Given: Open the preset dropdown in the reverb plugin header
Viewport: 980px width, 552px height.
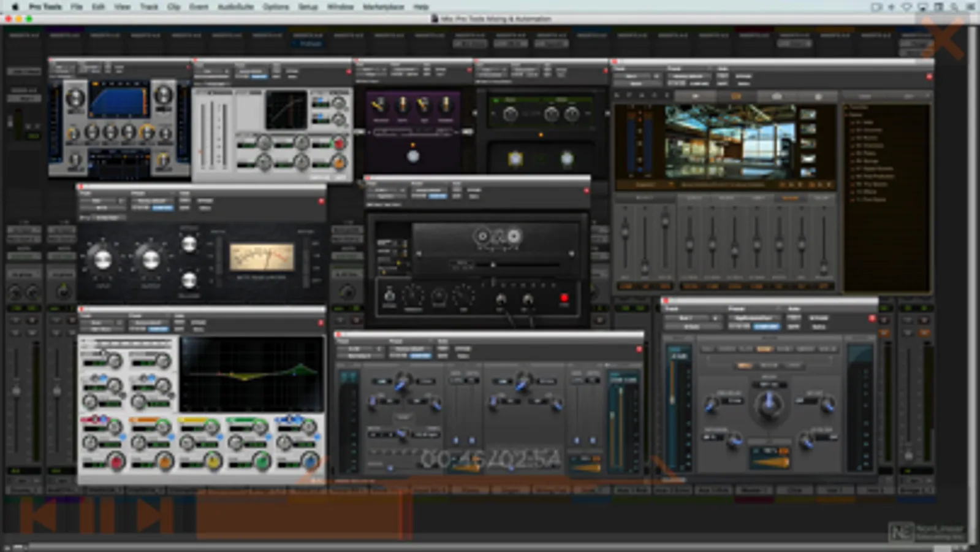Looking at the screenshot, I should click(688, 77).
